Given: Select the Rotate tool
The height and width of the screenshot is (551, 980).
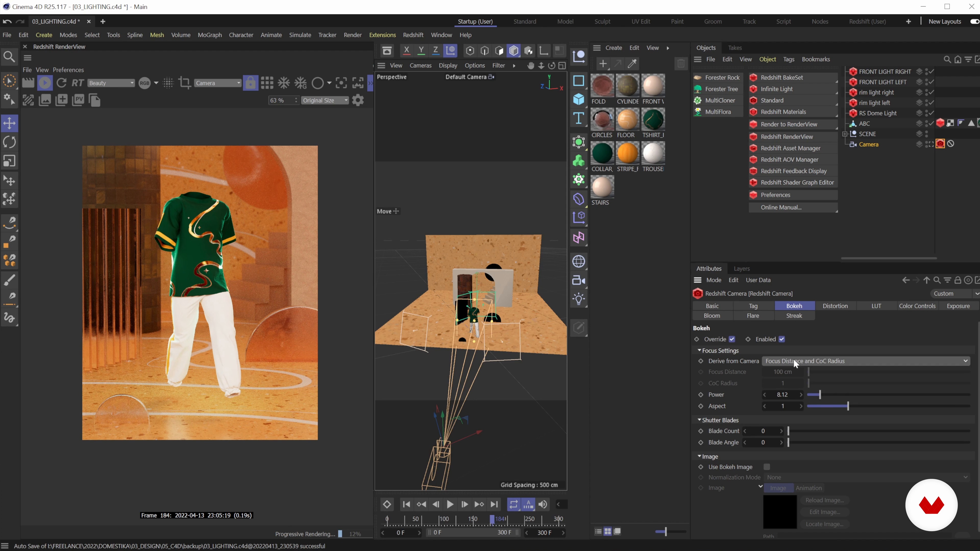Looking at the screenshot, I should point(9,142).
